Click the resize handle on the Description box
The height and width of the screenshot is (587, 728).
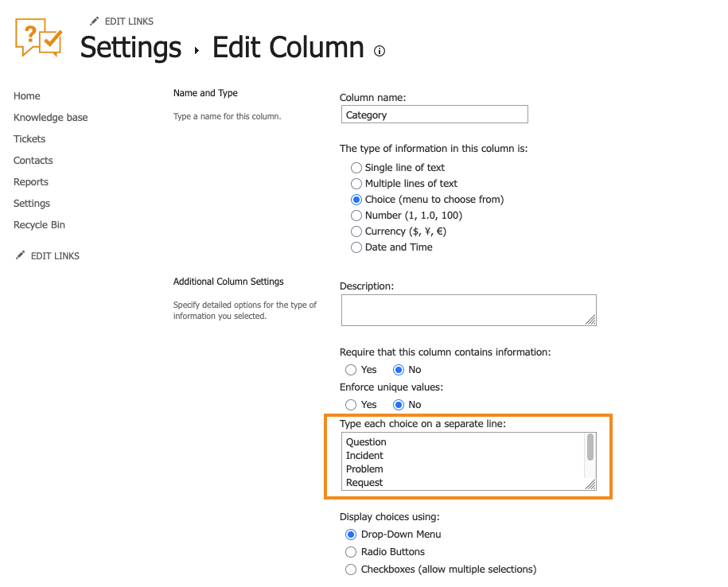tap(590, 321)
